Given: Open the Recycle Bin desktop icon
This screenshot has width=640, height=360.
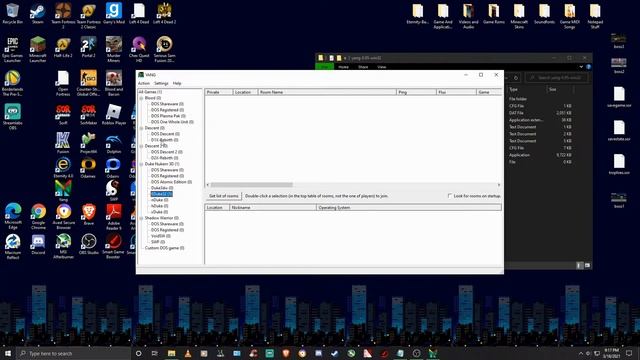Looking at the screenshot, I should (x=13, y=13).
